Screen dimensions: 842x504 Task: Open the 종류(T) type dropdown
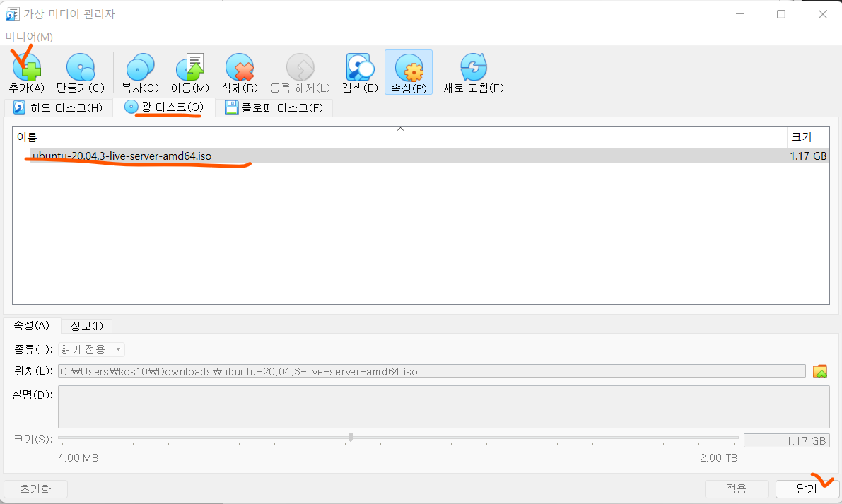(91, 349)
